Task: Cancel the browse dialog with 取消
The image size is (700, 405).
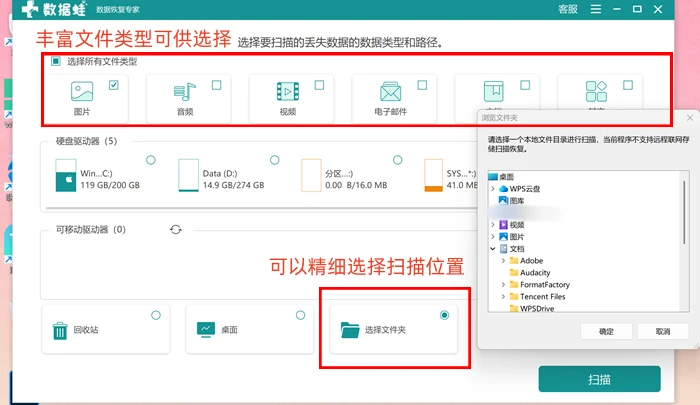Action: point(663,331)
